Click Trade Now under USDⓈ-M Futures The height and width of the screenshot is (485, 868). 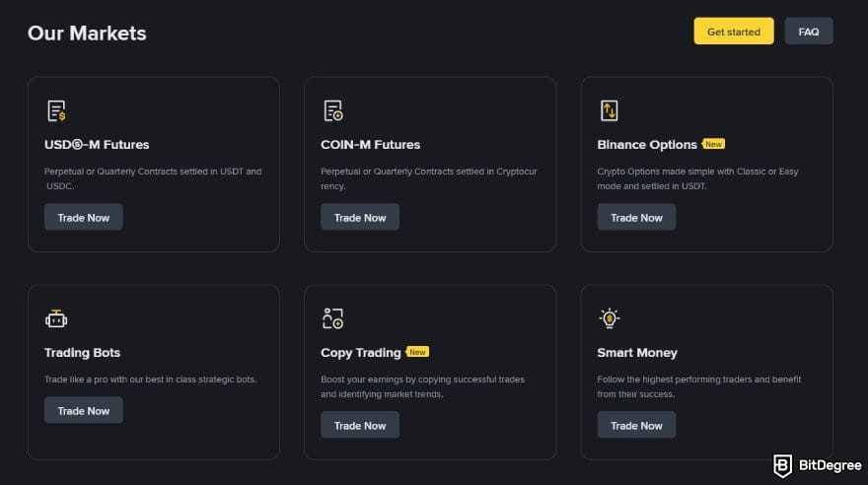pos(84,217)
